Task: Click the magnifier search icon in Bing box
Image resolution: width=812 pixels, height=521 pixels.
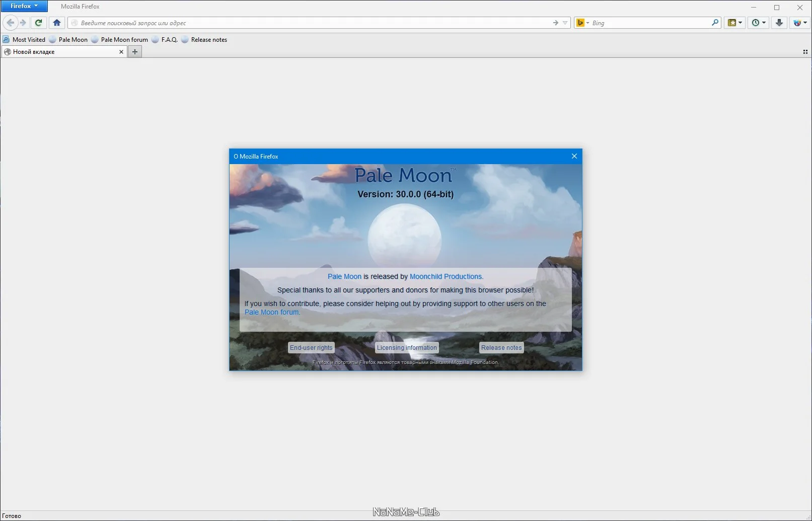Action: 715,23
